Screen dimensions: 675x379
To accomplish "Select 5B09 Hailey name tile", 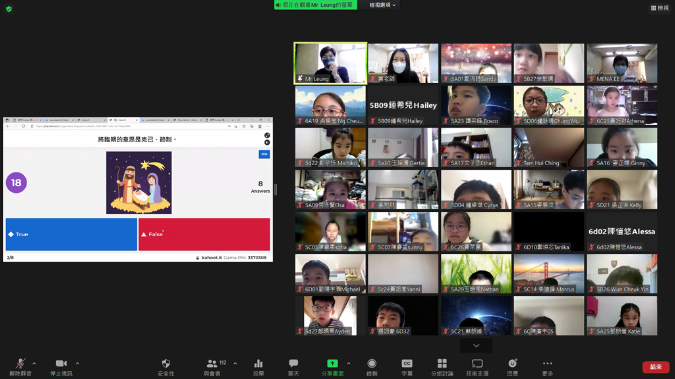I will [x=403, y=105].
